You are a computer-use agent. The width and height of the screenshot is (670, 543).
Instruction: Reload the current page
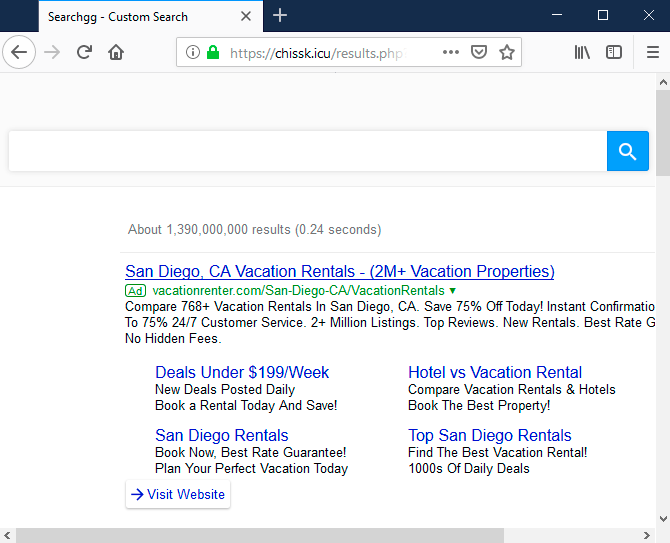point(85,52)
